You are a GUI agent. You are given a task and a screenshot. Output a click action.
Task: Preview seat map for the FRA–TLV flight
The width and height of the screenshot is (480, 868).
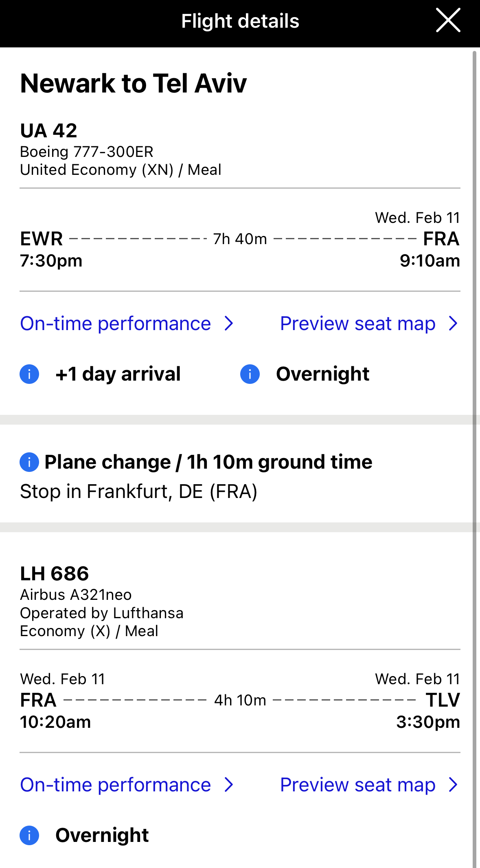pos(357,785)
